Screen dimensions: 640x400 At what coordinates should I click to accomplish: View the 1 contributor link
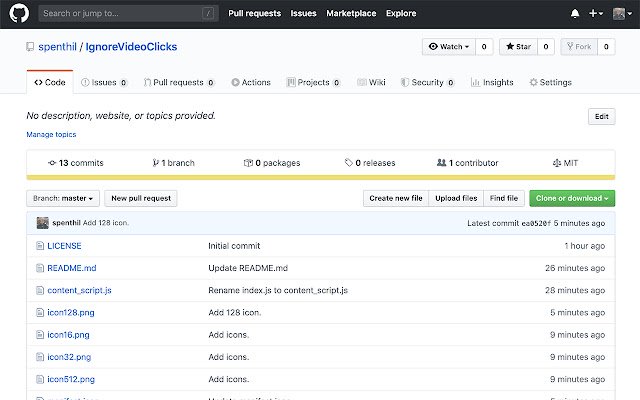468,163
